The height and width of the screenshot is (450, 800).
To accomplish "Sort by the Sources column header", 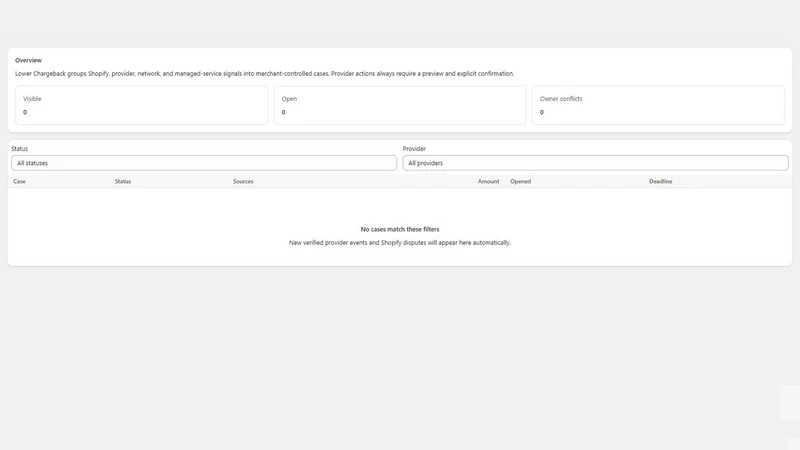I will [243, 181].
